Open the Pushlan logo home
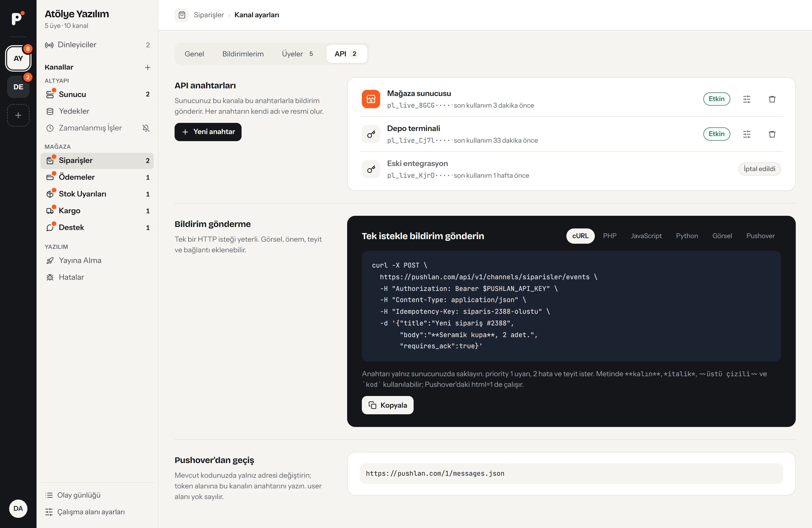Screen dimensions: 812x528 pyautogui.click(x=18, y=18)
